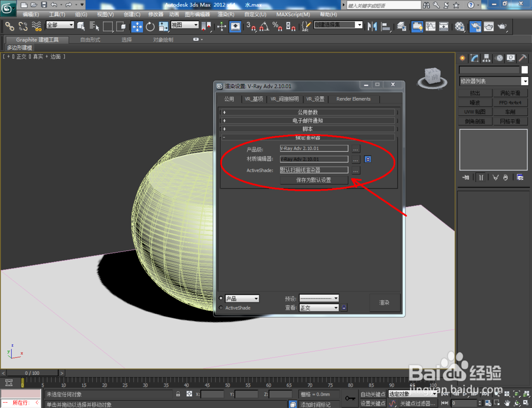Click the Mirror tool icon

[372, 26]
